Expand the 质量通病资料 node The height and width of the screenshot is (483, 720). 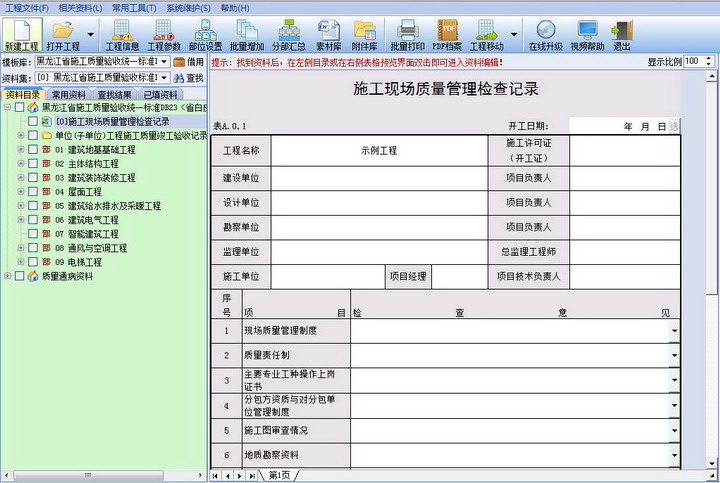(x=7, y=276)
